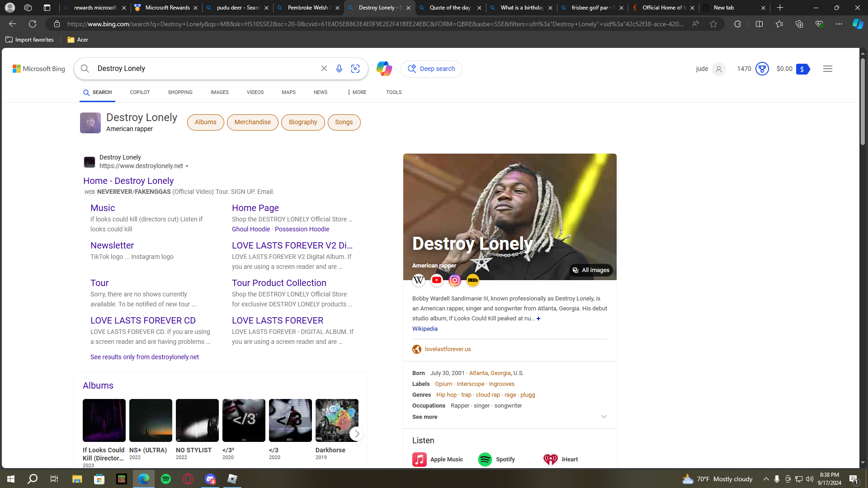Open the MORE search categories dropdown
This screenshot has height=488, width=868.
pos(357,92)
